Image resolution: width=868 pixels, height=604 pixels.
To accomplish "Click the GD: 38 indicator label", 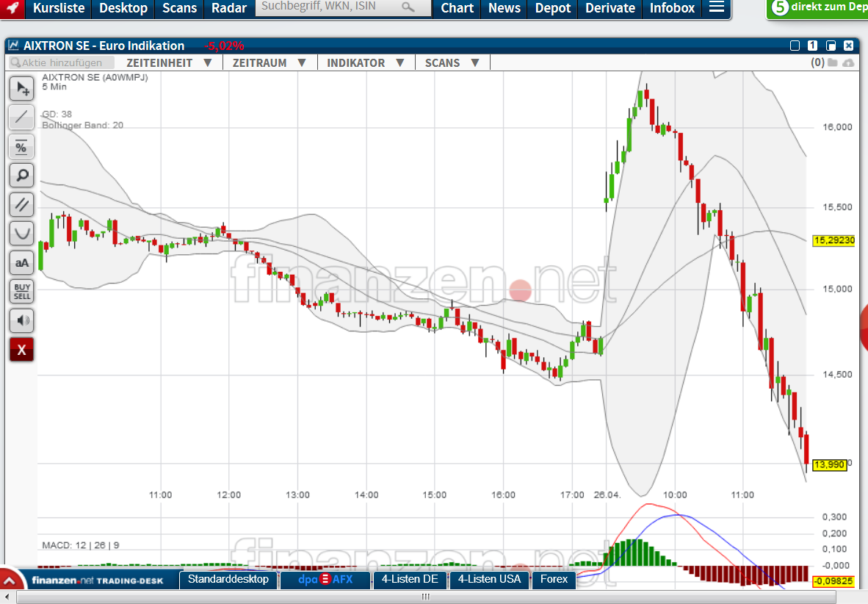I will pyautogui.click(x=57, y=114).
